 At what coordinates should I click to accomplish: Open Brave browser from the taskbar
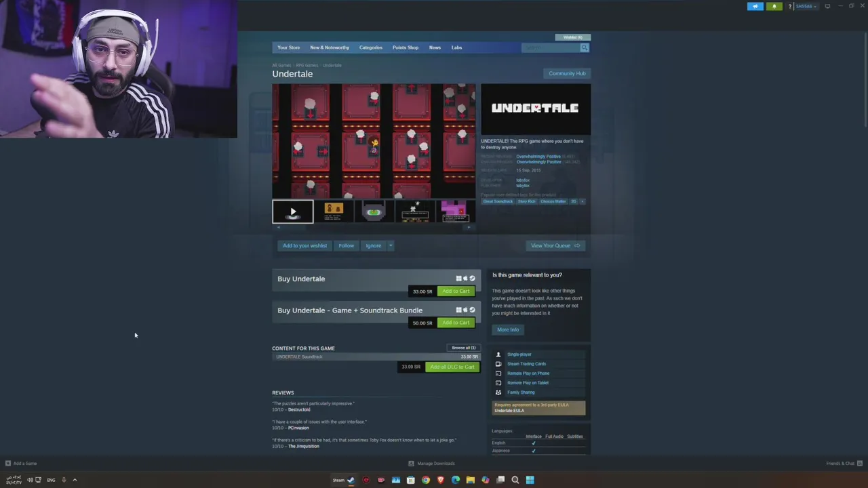click(441, 480)
